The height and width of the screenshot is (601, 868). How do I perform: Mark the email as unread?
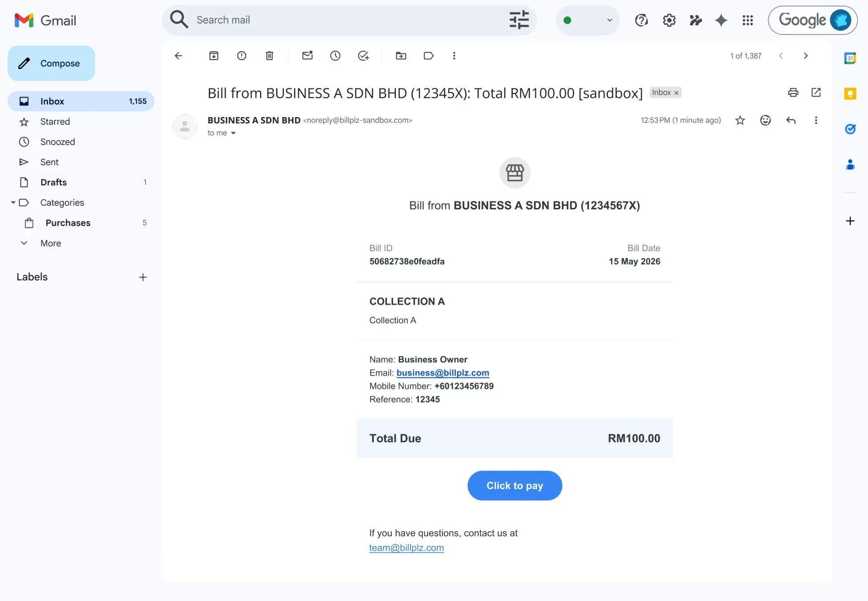pyautogui.click(x=308, y=56)
